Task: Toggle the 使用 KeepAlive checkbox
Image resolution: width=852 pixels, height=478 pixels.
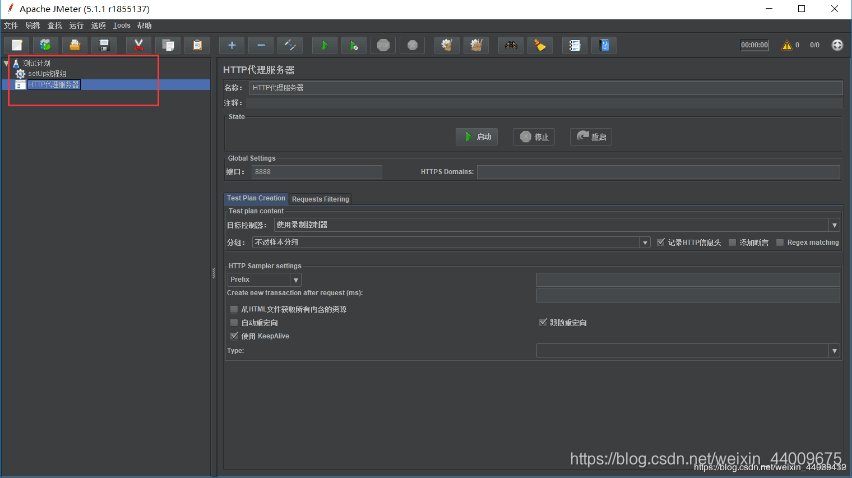Action: (234, 336)
